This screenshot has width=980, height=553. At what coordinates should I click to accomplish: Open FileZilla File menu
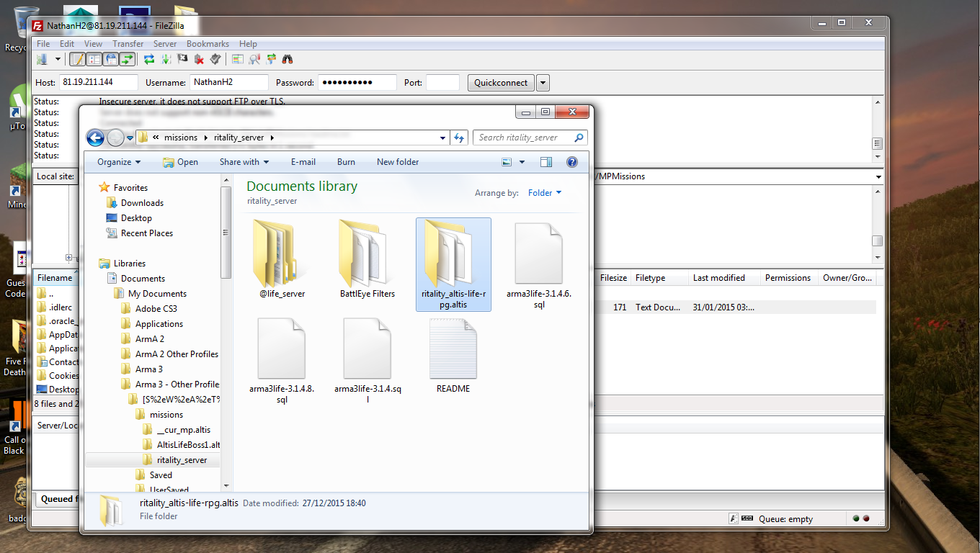pos(43,44)
